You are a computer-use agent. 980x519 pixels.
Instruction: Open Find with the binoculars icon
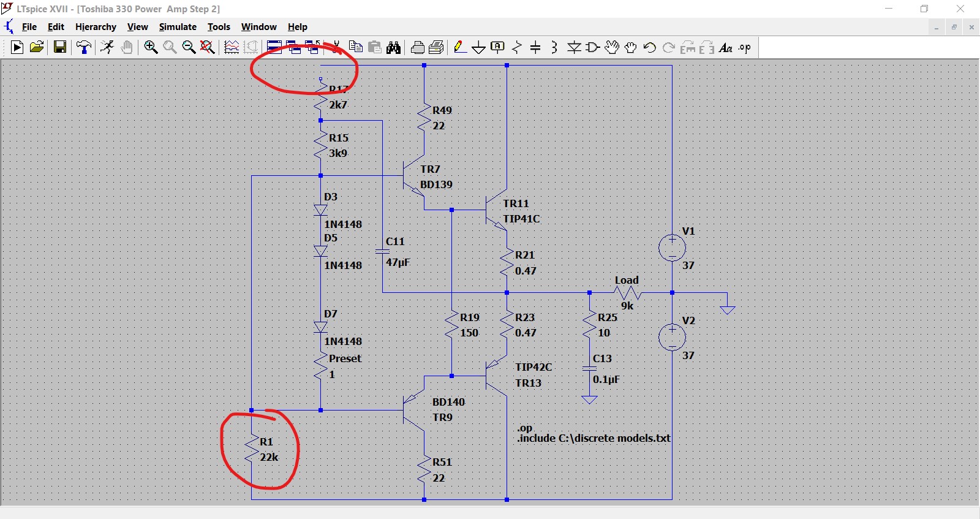394,47
